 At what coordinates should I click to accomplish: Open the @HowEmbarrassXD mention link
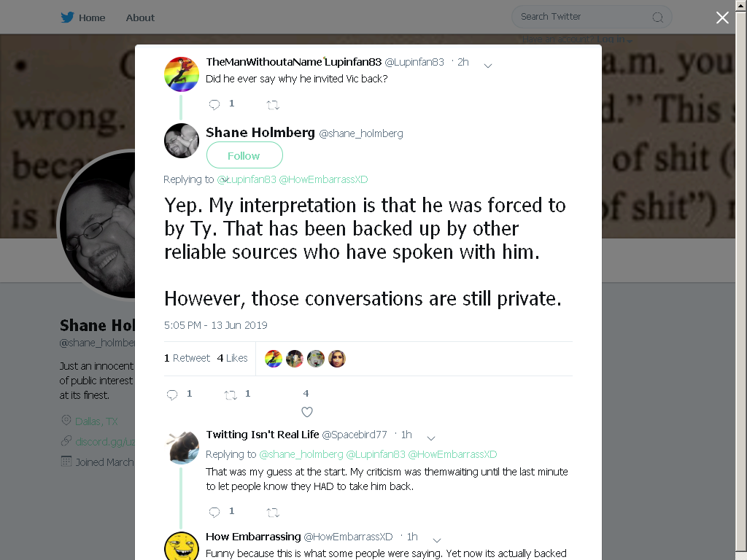[x=323, y=179]
